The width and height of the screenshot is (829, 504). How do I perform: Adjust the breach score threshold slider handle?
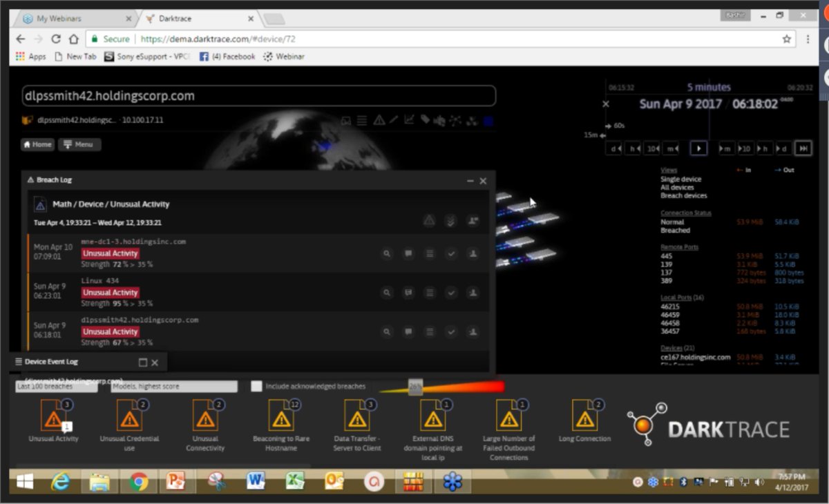[x=415, y=387]
